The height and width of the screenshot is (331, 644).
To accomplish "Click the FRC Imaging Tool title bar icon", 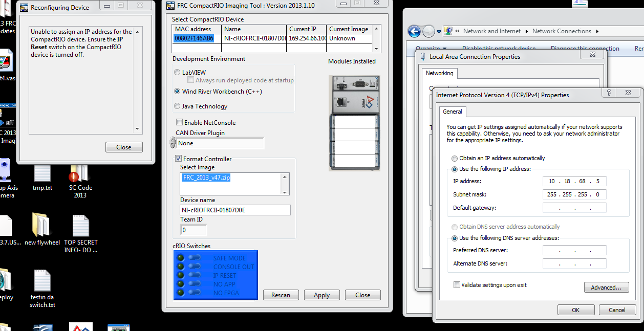I will click(x=171, y=5).
